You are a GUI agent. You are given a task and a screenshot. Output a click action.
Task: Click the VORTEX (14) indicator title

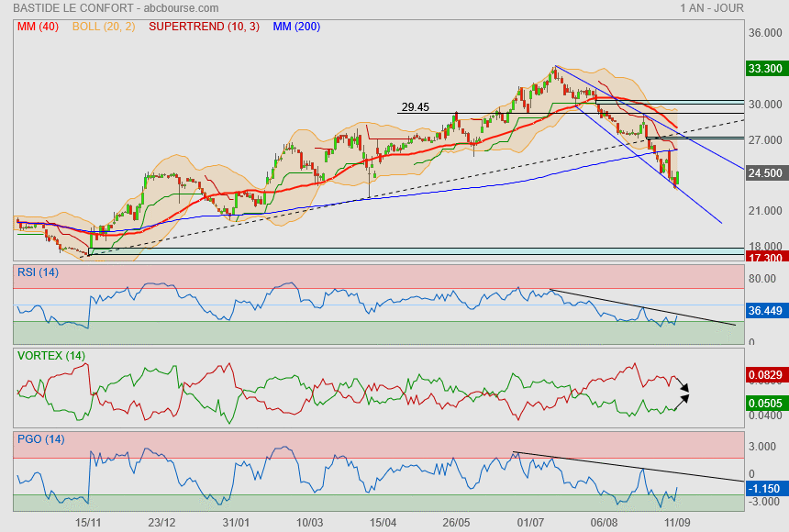point(52,355)
